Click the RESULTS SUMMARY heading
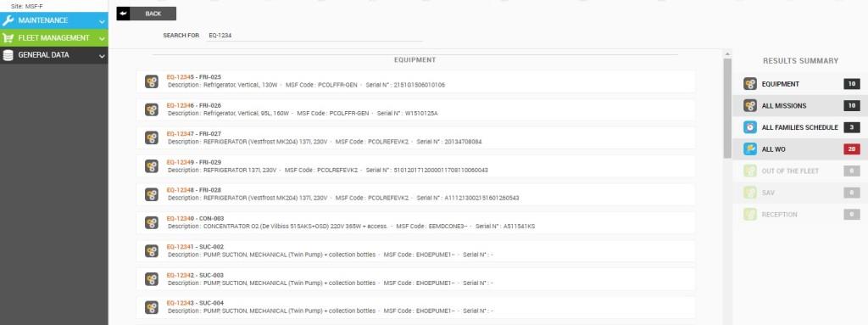Viewport: 868px width, 325px height. coord(800,61)
